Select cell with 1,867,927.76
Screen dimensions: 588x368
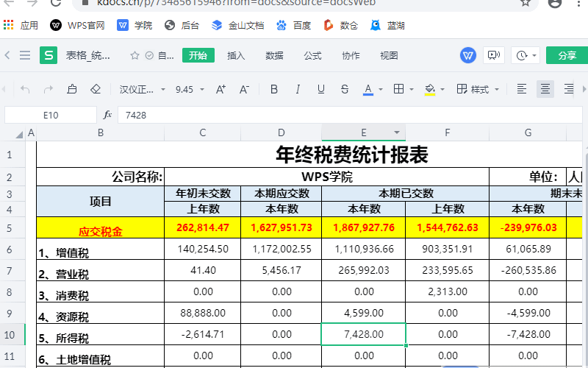(x=364, y=227)
